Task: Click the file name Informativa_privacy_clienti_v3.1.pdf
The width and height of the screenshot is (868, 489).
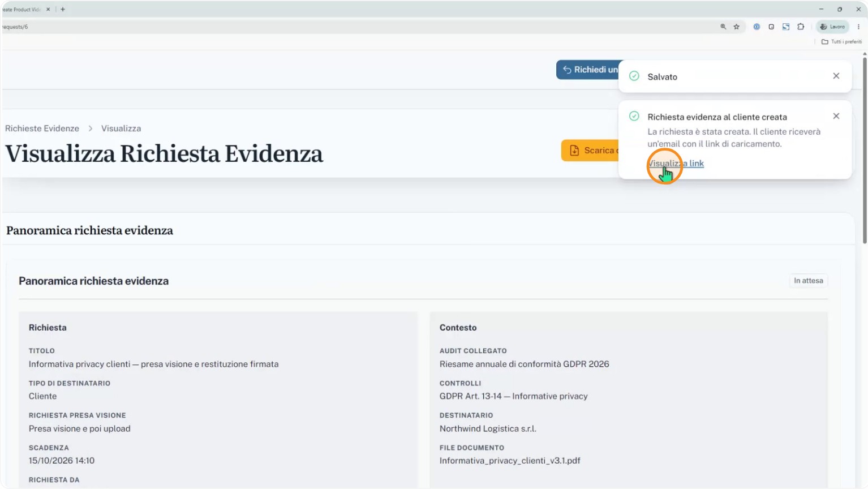Action: click(510, 461)
